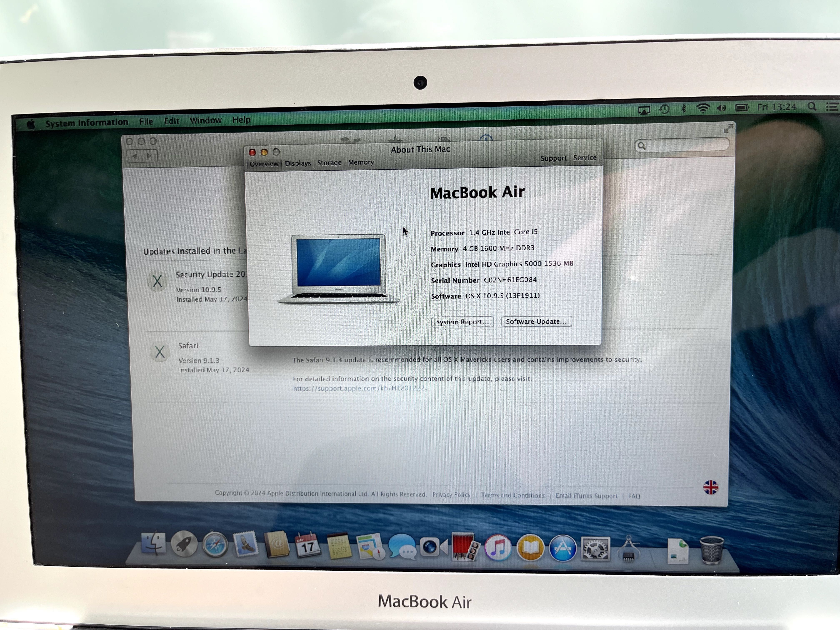Open iBooks orange book icon
This screenshot has height=630, width=840.
pyautogui.click(x=530, y=548)
